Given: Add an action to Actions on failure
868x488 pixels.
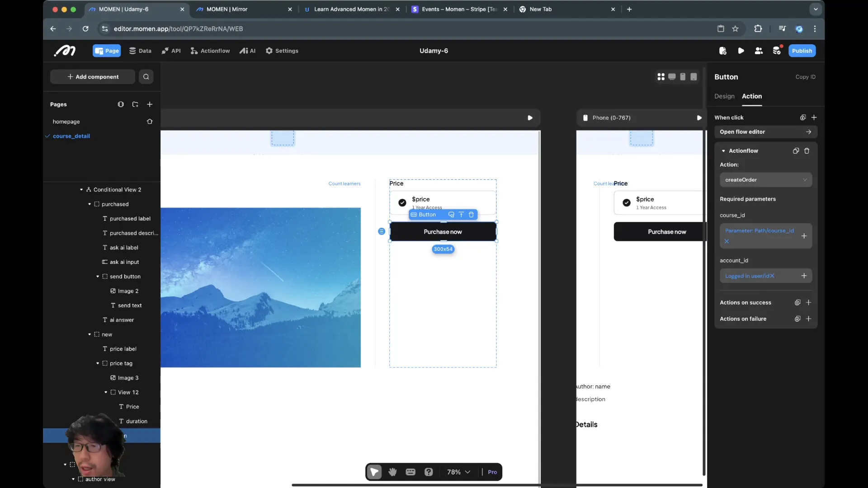Looking at the screenshot, I should 808,319.
